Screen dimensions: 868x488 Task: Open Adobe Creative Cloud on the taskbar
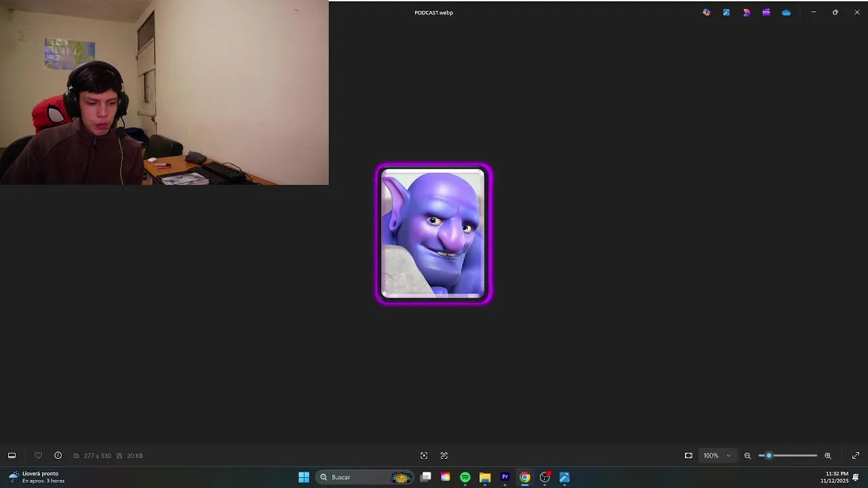[x=446, y=477]
